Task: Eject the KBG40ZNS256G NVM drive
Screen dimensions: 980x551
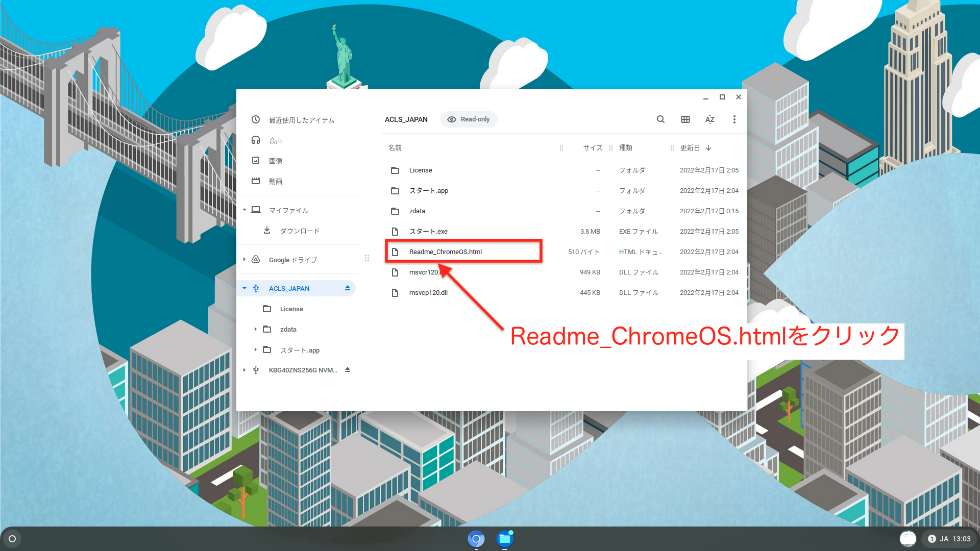Action: pos(348,370)
